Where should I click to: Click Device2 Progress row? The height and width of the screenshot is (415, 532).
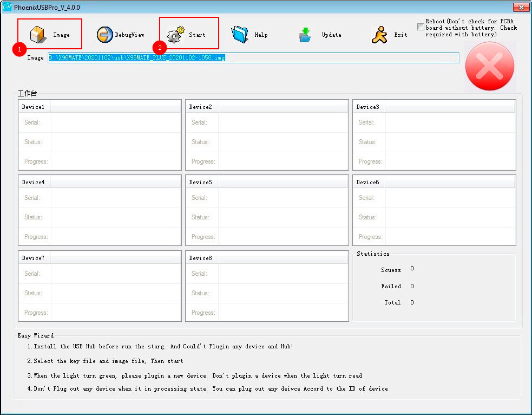(267, 161)
